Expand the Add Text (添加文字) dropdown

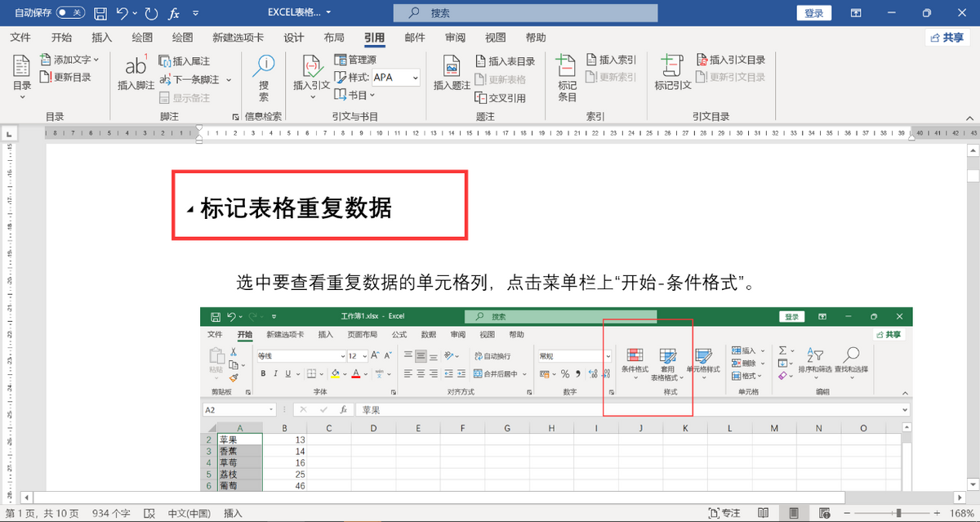[96, 60]
